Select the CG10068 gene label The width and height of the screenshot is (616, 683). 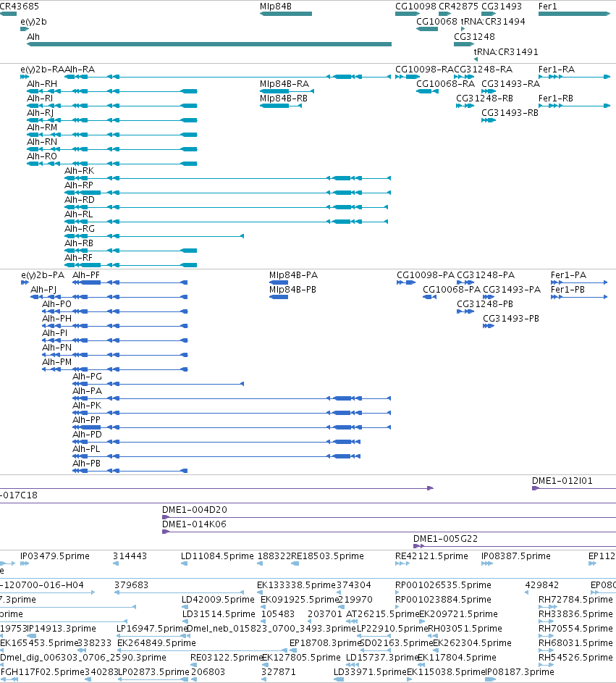click(x=436, y=22)
